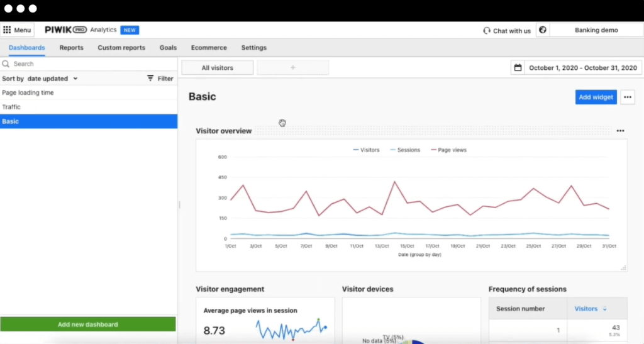
Task: Toggle the Visitors series in chart legend
Action: point(367,150)
